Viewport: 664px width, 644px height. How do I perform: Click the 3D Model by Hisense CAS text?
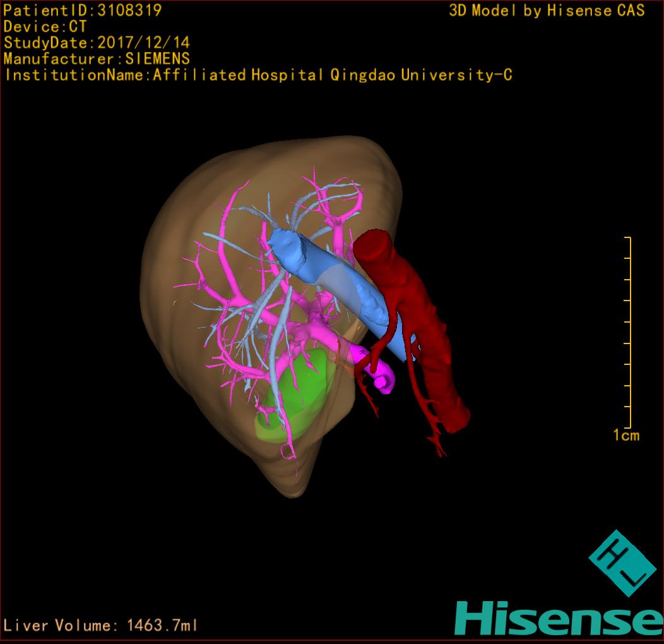point(547,11)
